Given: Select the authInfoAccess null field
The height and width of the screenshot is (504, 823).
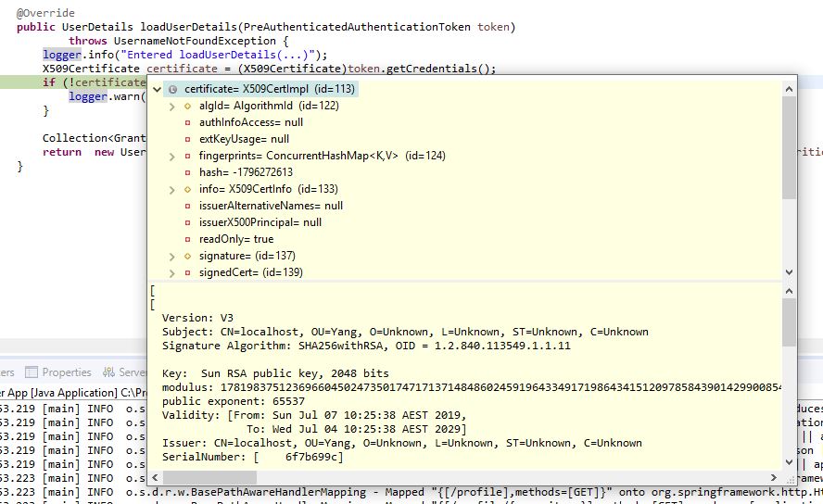Looking at the screenshot, I should 250,122.
